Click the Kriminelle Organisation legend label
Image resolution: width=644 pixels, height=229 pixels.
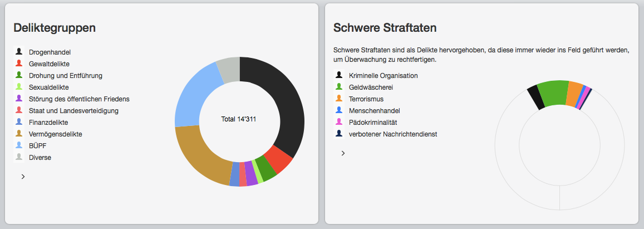[383, 75]
